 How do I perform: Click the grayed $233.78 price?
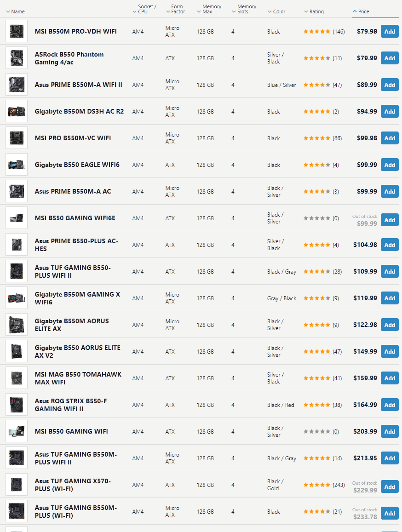(x=365, y=517)
